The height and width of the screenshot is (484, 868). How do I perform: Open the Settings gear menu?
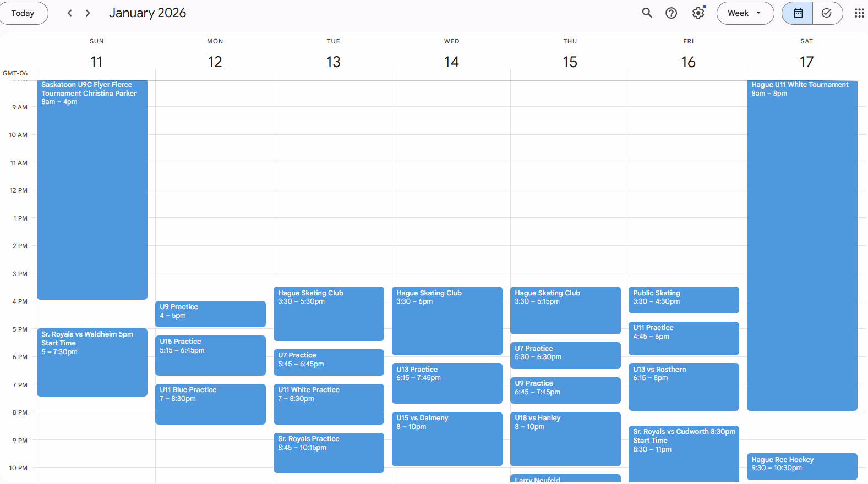click(x=698, y=13)
